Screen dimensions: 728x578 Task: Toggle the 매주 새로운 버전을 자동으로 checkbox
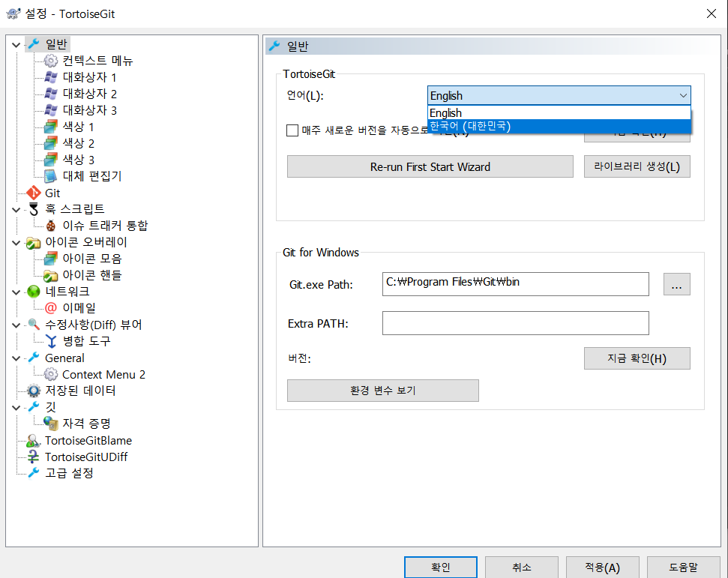coord(292,130)
